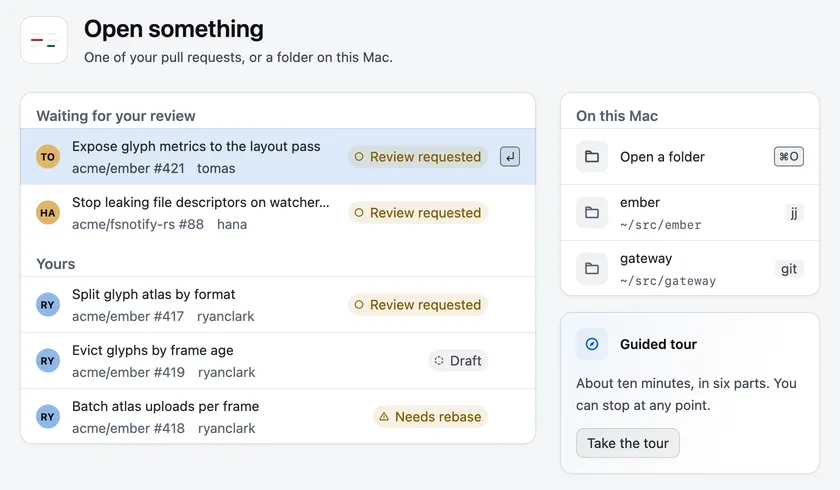Click the acme/ember #419 label
Image resolution: width=840 pixels, height=490 pixels.
128,372
